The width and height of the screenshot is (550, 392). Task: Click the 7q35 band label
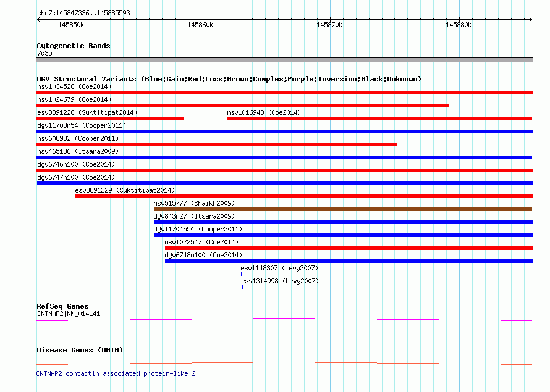(x=44, y=53)
